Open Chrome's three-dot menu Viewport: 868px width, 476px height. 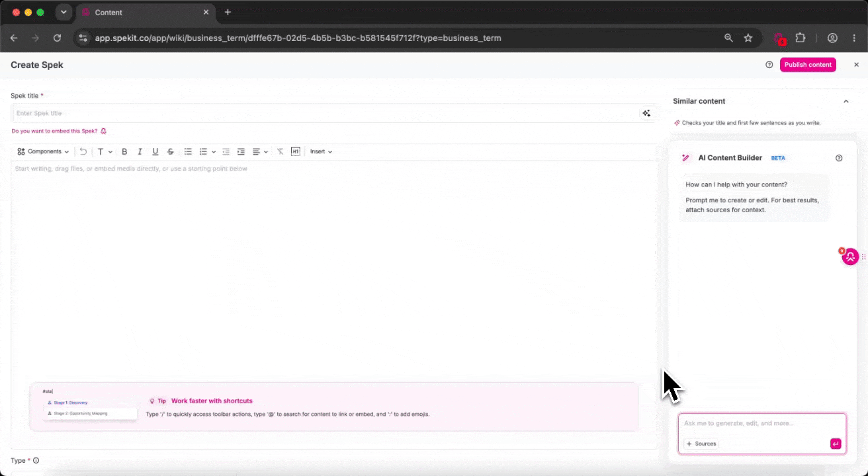coord(854,38)
